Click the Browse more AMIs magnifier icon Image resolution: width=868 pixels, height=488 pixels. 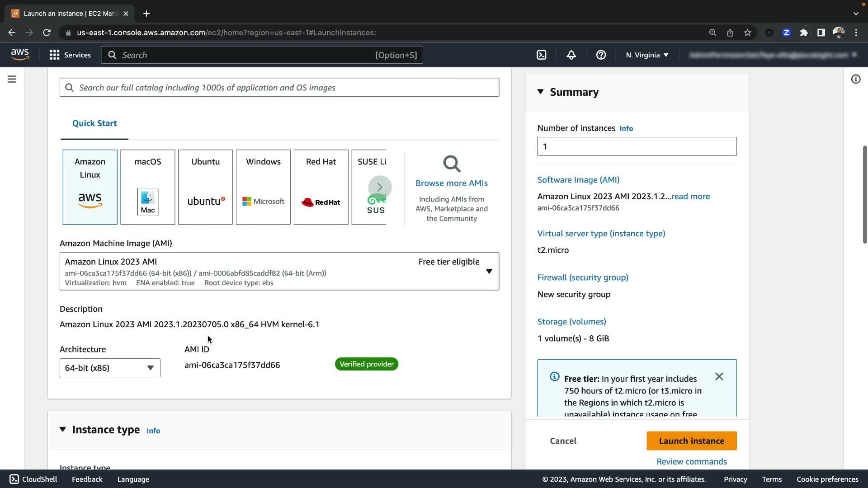451,164
